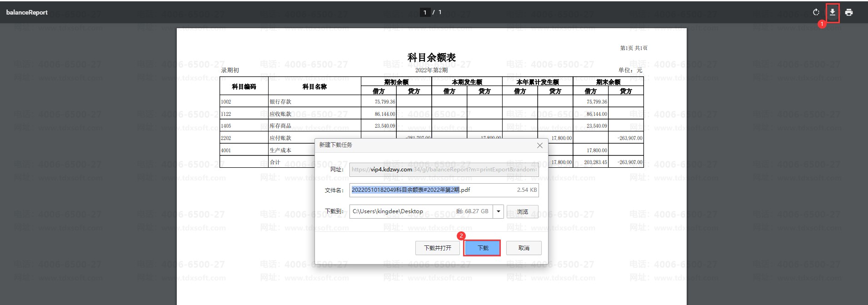Click the current page number box
868x305 pixels.
click(425, 12)
